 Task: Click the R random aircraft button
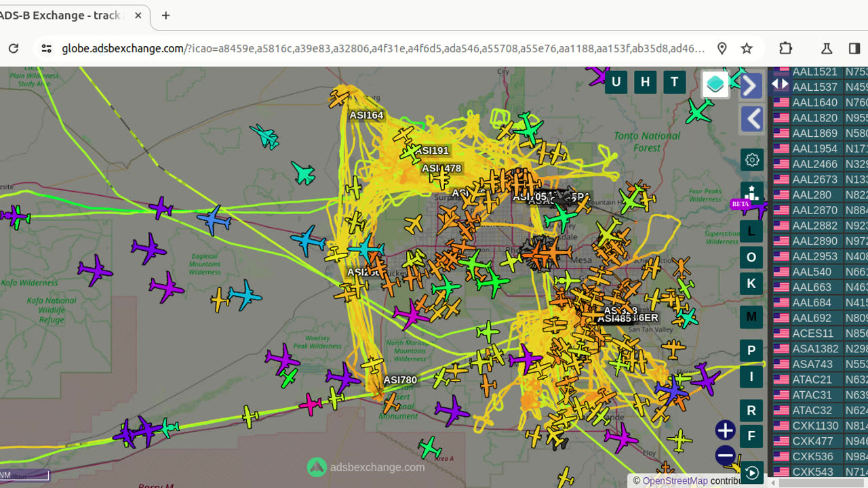[751, 410]
